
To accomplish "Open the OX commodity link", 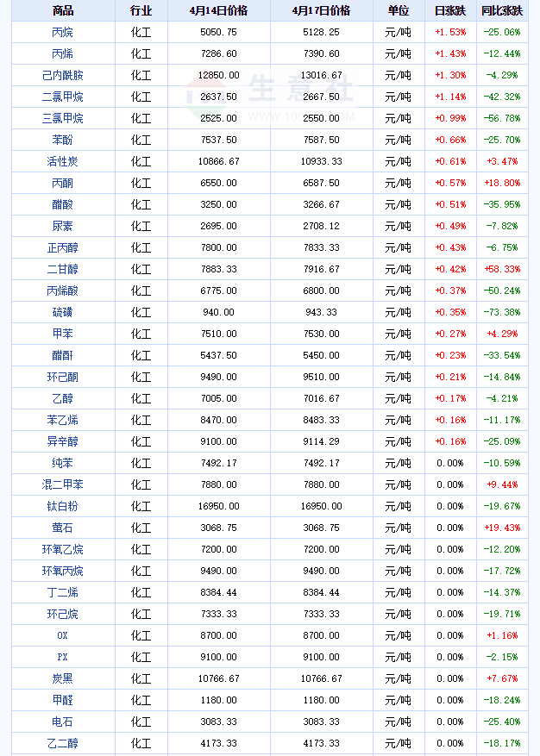I will [63, 635].
